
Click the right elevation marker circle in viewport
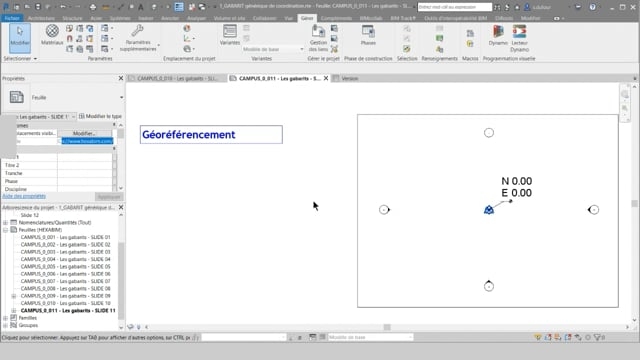pos(593,210)
